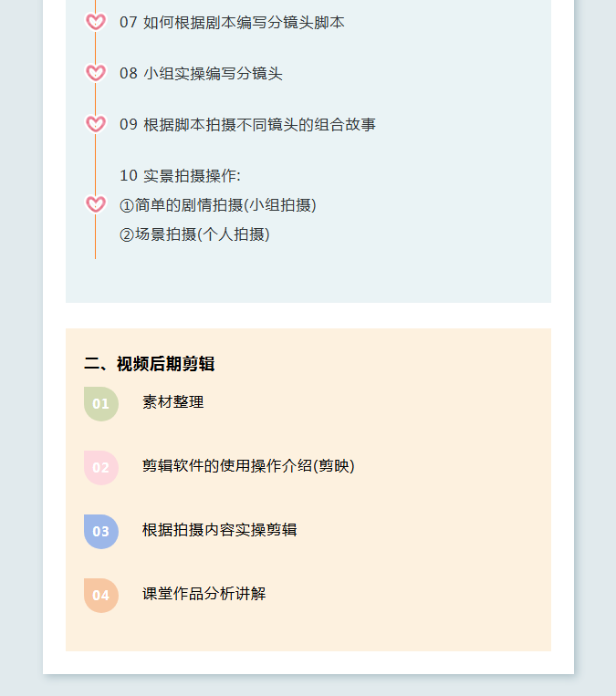Click the 素材整理 item
The height and width of the screenshot is (696, 616).
point(172,401)
